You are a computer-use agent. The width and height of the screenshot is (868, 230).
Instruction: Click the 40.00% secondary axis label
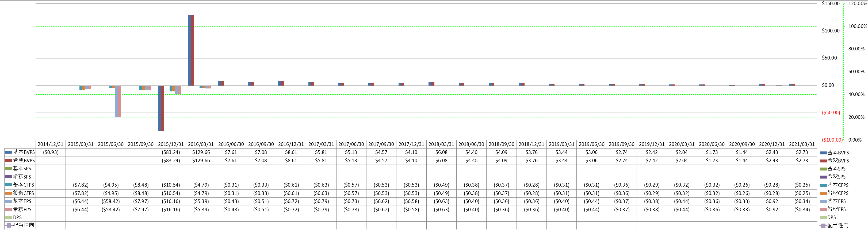(x=856, y=95)
